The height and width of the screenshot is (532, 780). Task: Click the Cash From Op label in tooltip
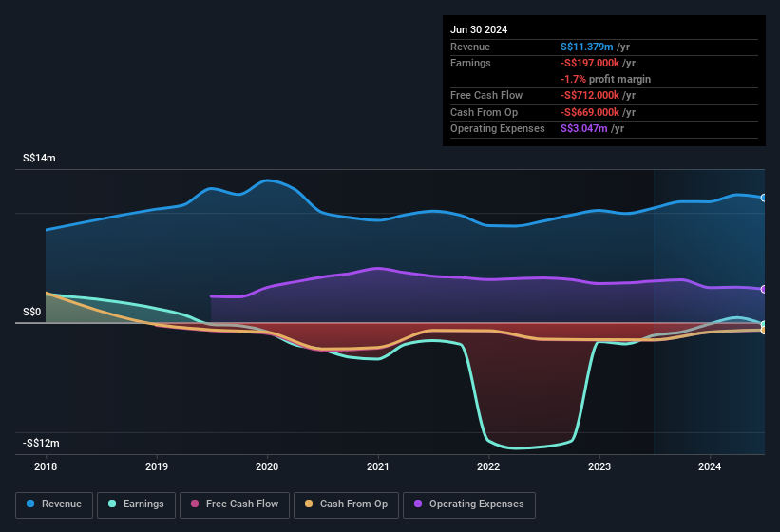(484, 112)
